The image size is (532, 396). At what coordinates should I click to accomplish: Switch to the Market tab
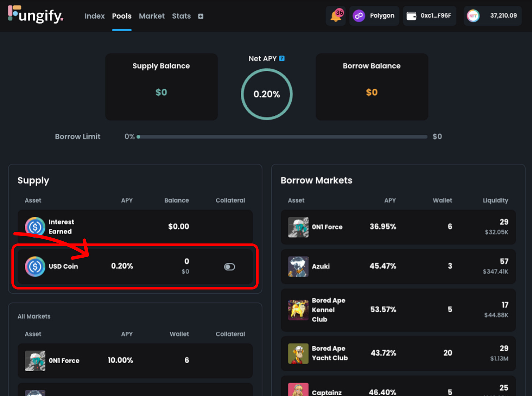[x=152, y=16]
